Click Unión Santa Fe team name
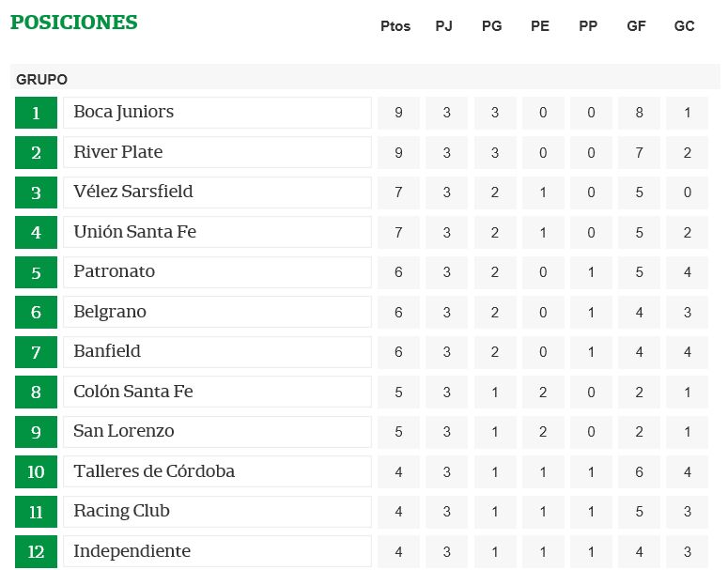Viewport: 728px width, 570px height. click(134, 231)
